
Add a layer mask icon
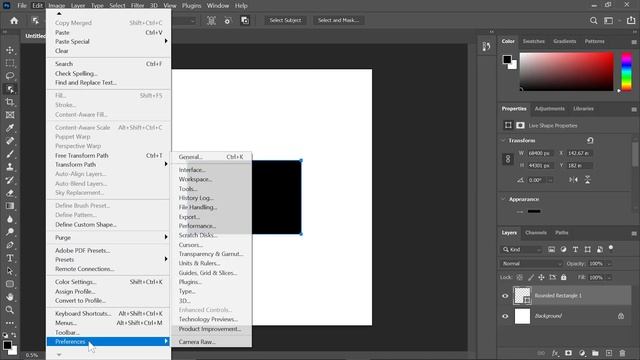pos(569,353)
